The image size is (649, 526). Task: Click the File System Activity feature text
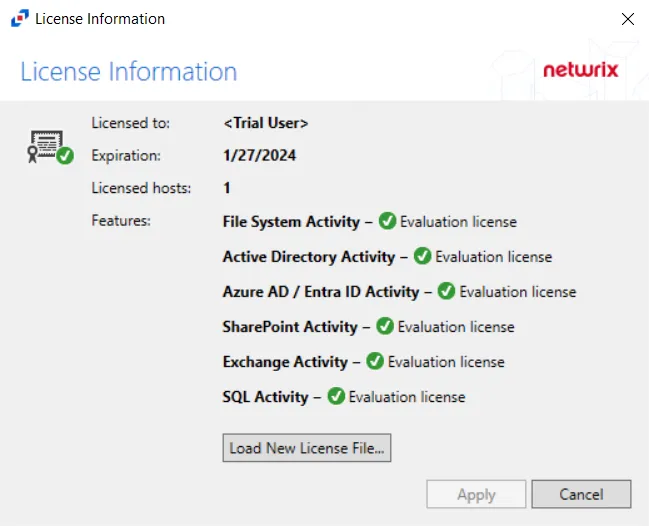coord(291,222)
